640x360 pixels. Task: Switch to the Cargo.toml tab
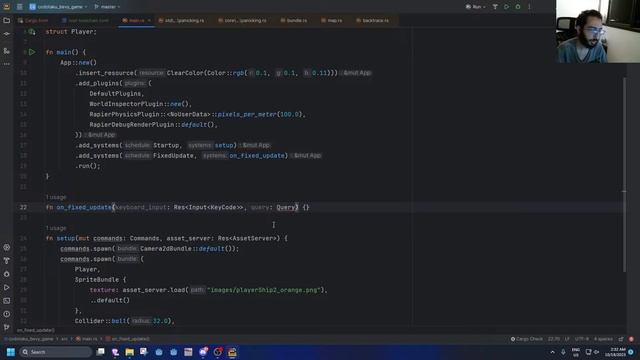pyautogui.click(x=33, y=20)
